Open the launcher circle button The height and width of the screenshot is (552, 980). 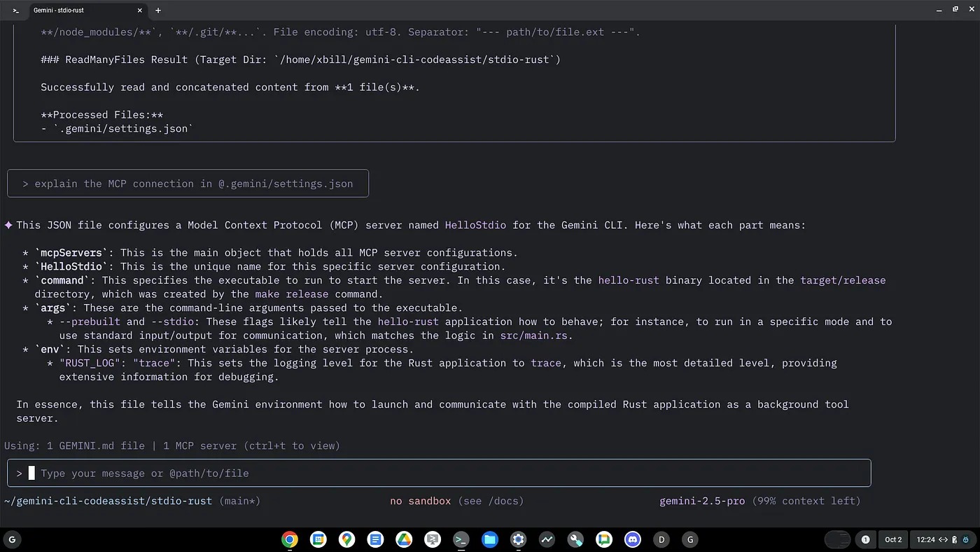[x=12, y=539]
